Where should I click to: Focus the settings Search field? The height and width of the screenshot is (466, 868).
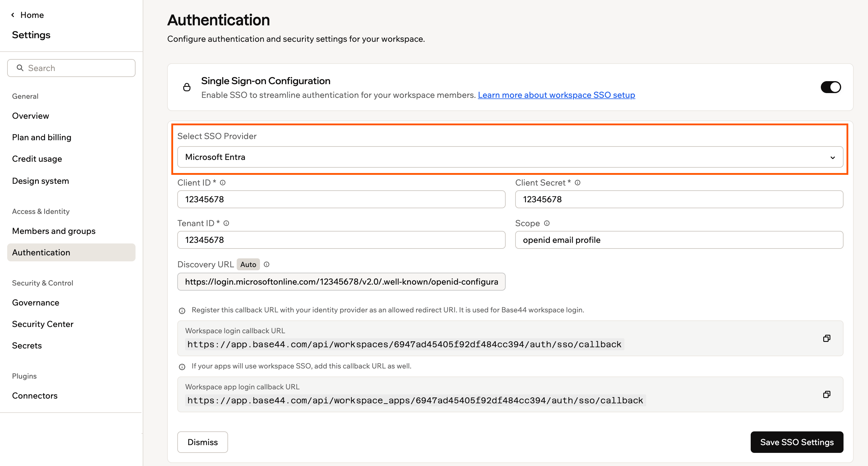(71, 68)
